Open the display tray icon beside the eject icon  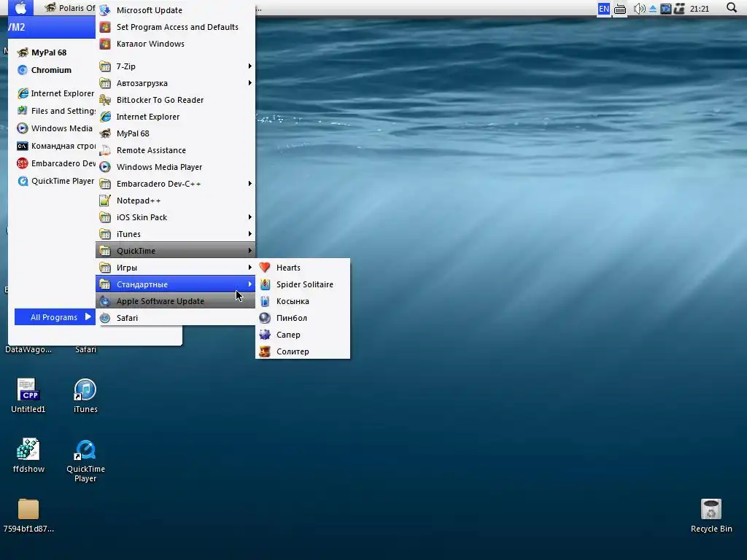pyautogui.click(x=665, y=9)
